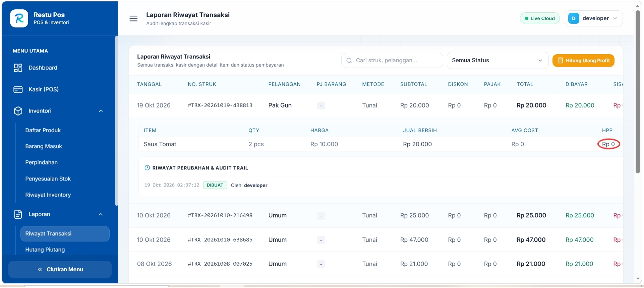The width and height of the screenshot is (644, 288).
Task: Click the page vertical scrollbar thumb
Action: pos(638,92)
